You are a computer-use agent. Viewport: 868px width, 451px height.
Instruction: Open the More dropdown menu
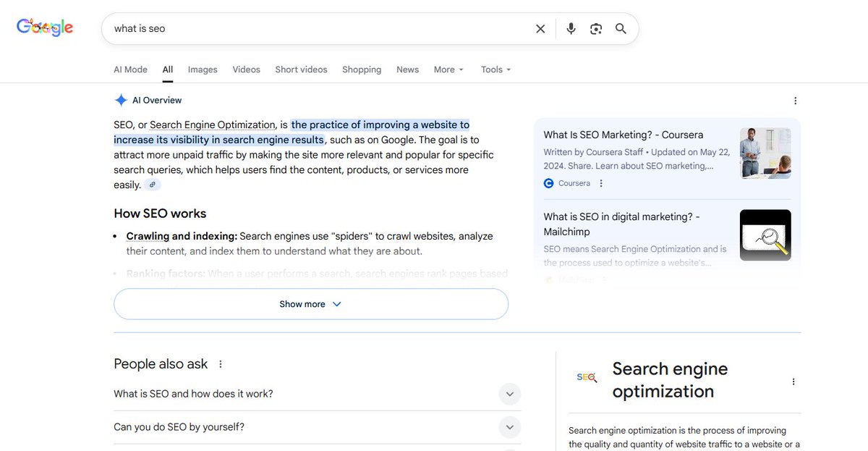(449, 69)
